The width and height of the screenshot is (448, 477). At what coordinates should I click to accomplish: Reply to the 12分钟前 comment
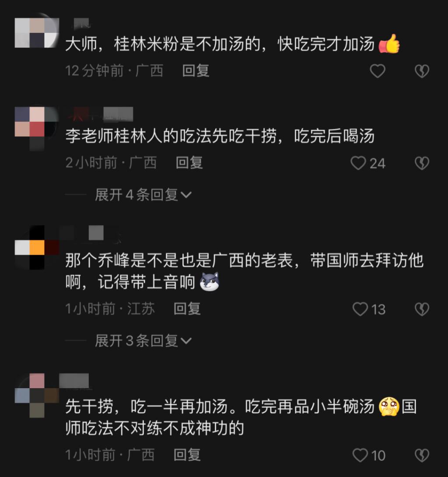(x=196, y=70)
